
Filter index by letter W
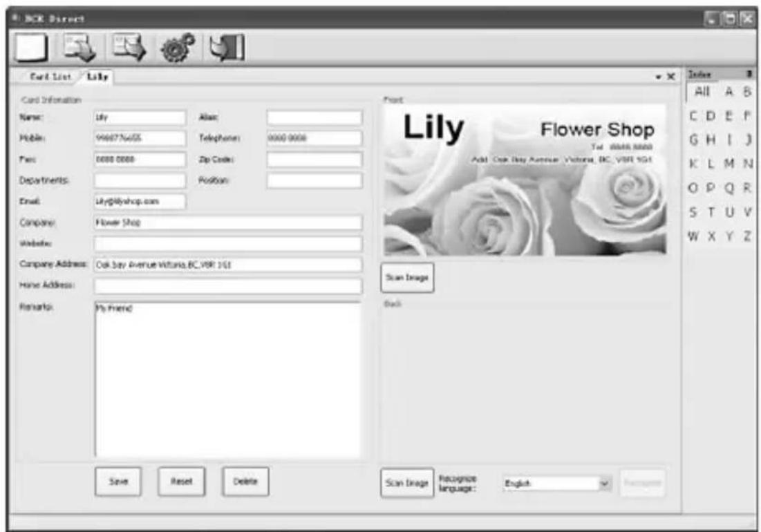(x=693, y=236)
